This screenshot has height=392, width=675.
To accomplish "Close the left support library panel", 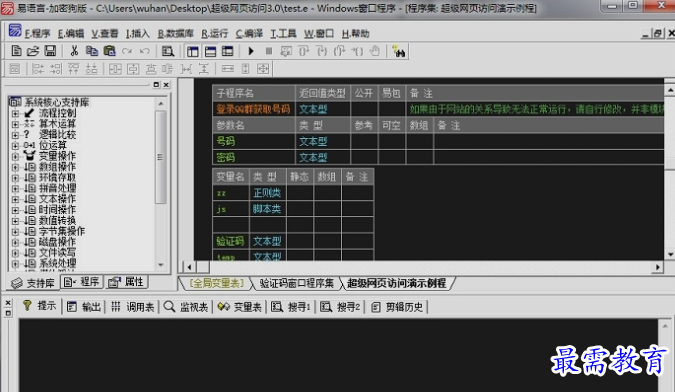I will point(166,85).
